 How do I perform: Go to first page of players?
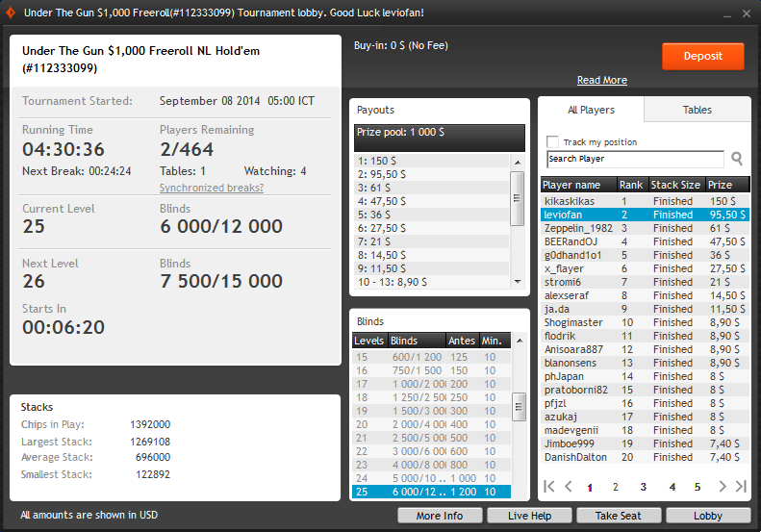click(x=549, y=486)
